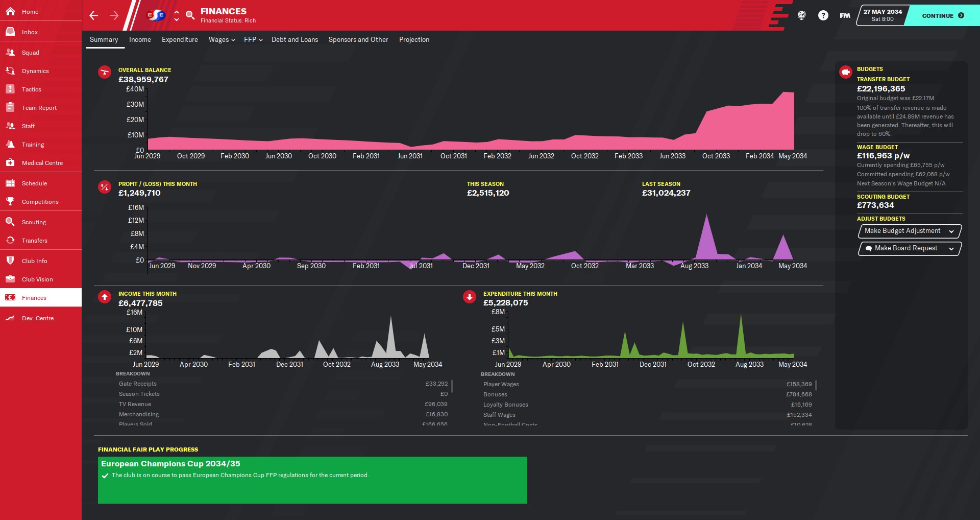Switch to the Debt and Loans tab
This screenshot has height=520, width=980.
[x=295, y=40]
